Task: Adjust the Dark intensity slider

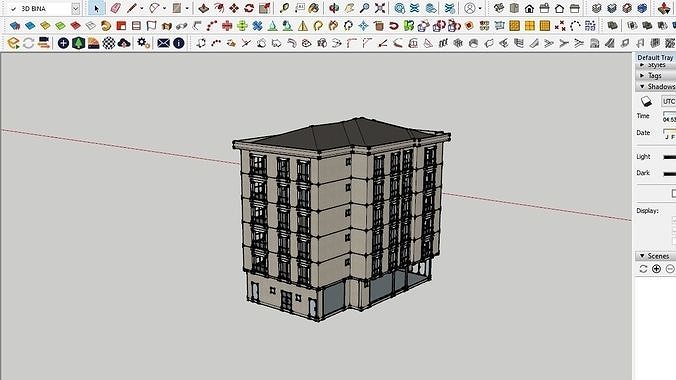Action: (670, 174)
